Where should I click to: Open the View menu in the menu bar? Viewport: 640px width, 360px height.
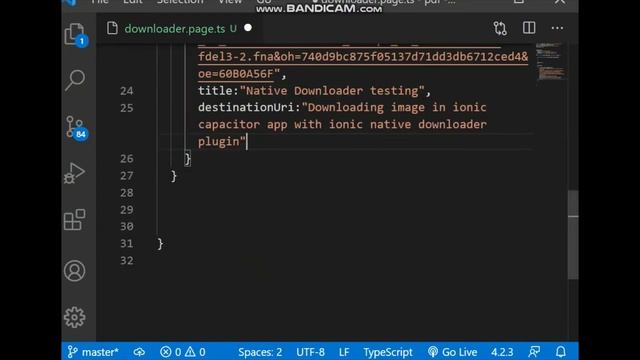pyautogui.click(x=230, y=2)
